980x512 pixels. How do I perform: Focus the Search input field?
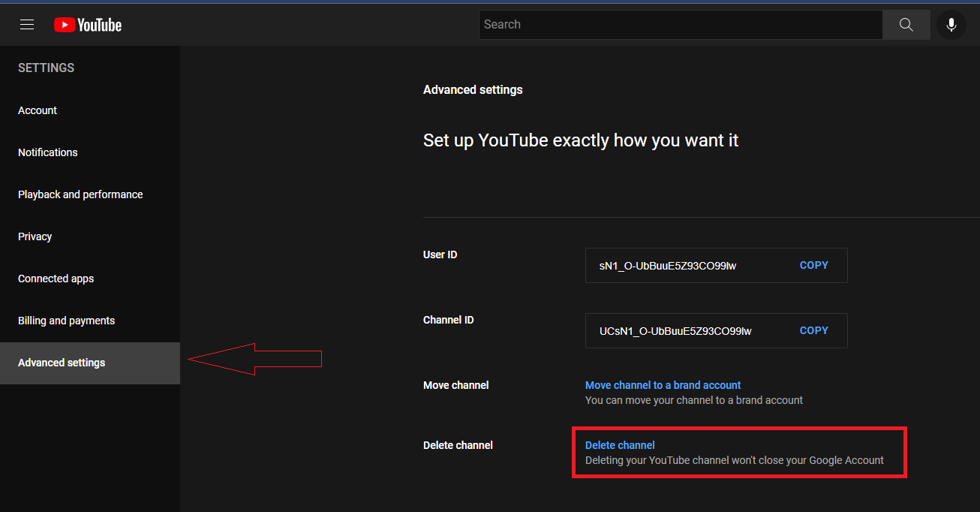[681, 25]
